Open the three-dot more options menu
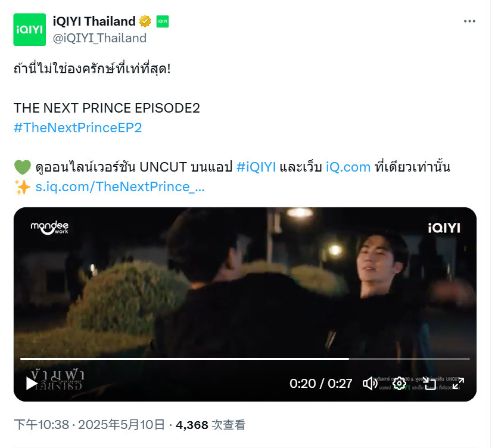495x448 pixels. coord(469,21)
